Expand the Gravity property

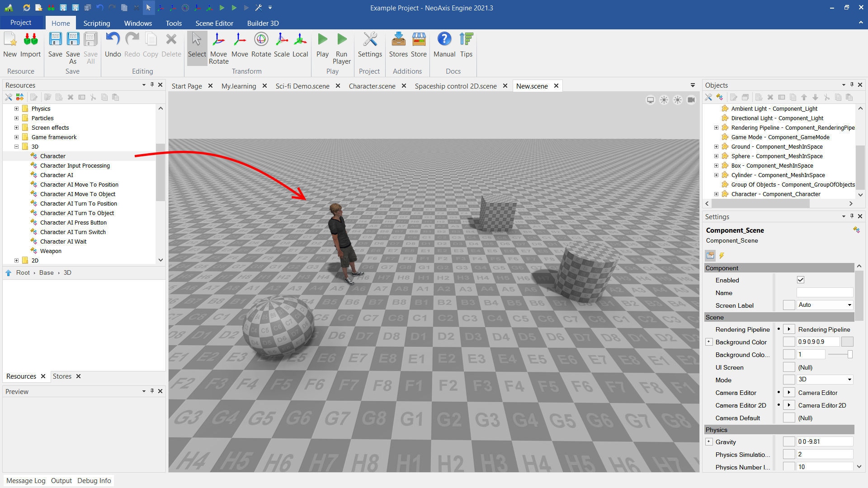click(709, 442)
